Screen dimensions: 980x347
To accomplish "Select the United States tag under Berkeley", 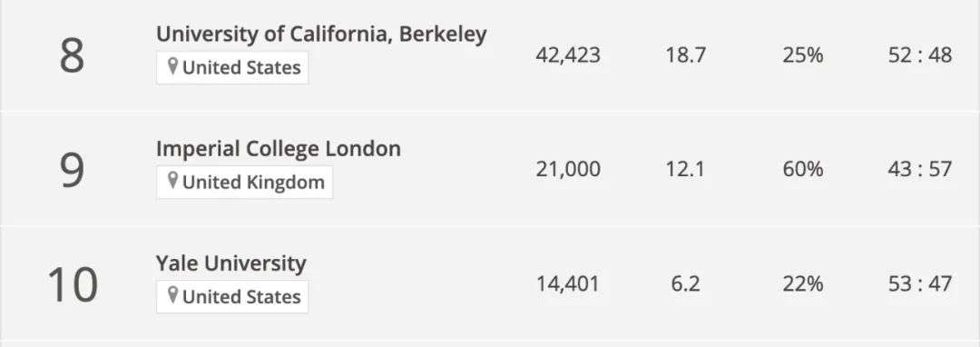I will tap(232, 67).
